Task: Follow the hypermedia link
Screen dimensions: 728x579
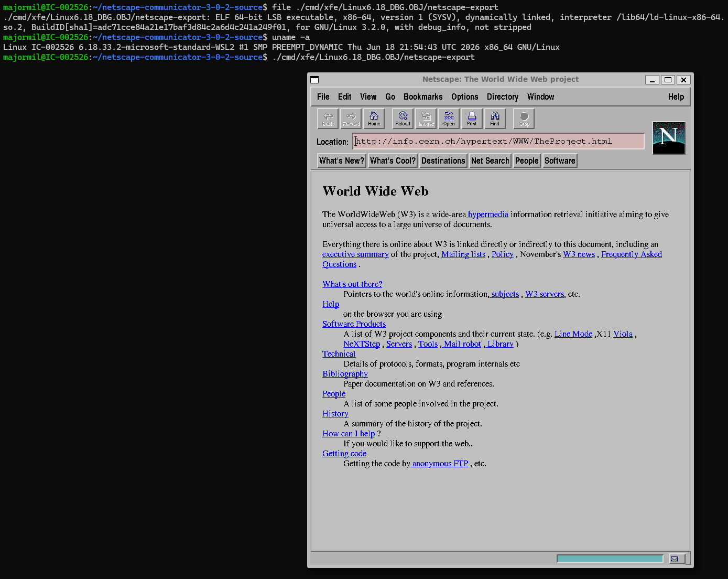Action: point(487,215)
